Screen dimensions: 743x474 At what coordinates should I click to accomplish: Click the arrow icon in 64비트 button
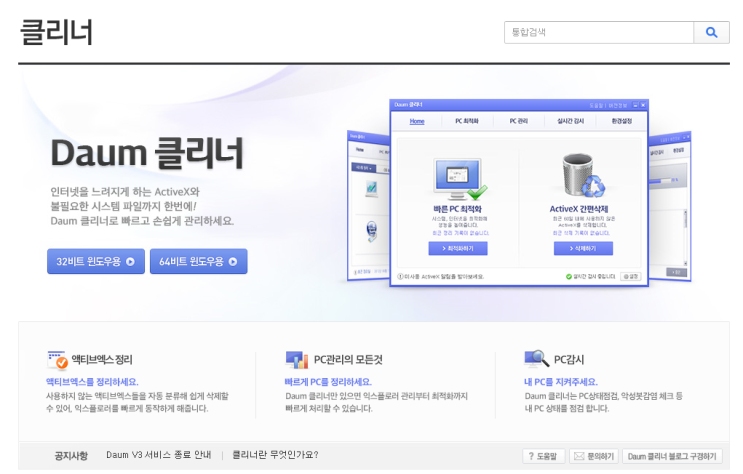point(233,262)
